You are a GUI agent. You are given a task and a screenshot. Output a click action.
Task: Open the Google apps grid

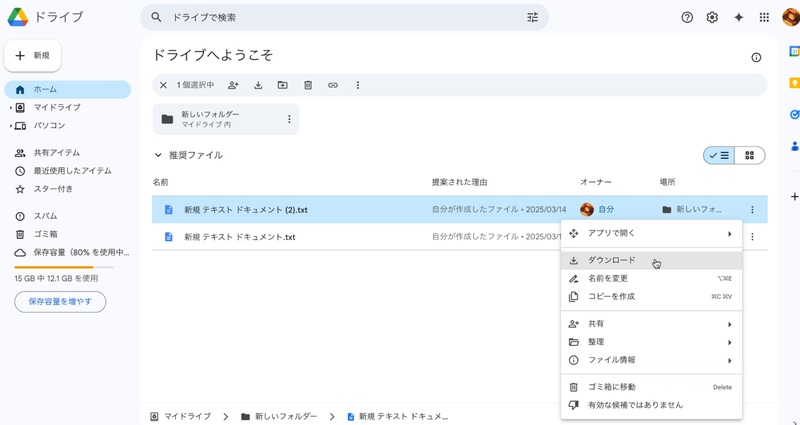click(764, 17)
